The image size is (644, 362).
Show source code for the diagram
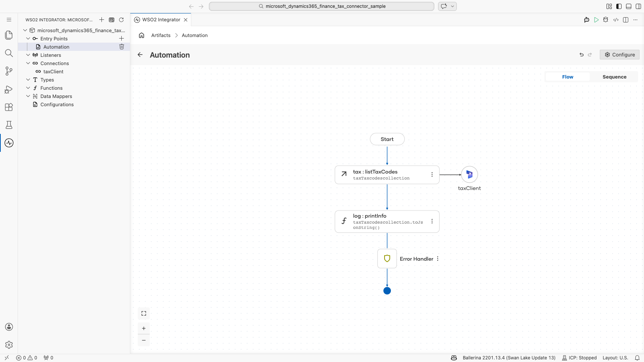(616, 20)
